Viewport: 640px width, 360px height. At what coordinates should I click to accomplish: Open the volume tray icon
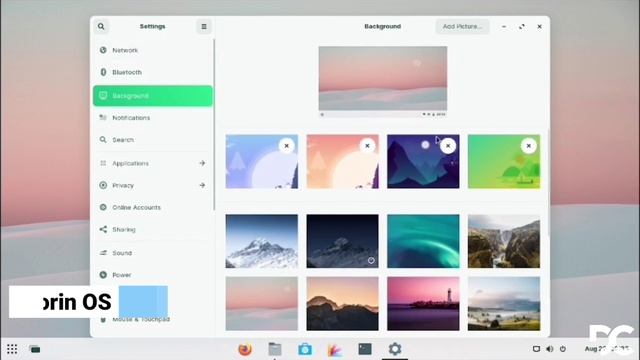pyautogui.click(x=550, y=349)
